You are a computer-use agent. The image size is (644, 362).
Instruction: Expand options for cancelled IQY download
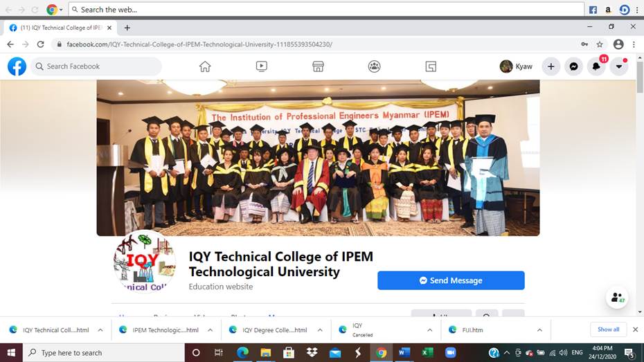point(429,330)
